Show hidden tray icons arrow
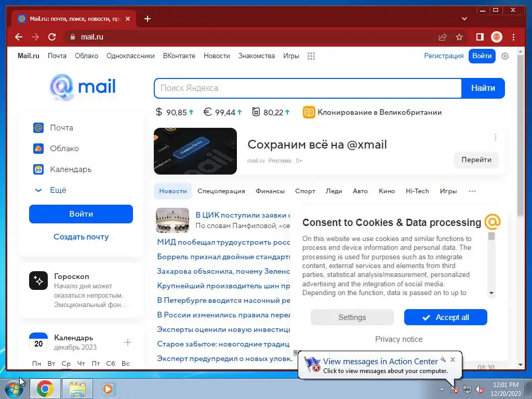 (x=442, y=389)
